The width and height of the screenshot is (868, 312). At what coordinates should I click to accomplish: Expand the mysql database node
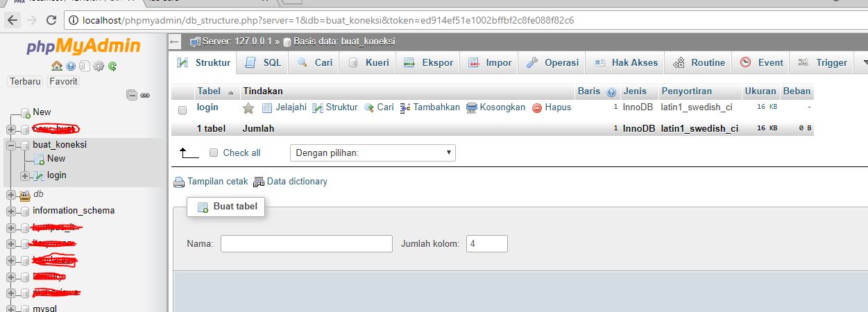click(11, 308)
